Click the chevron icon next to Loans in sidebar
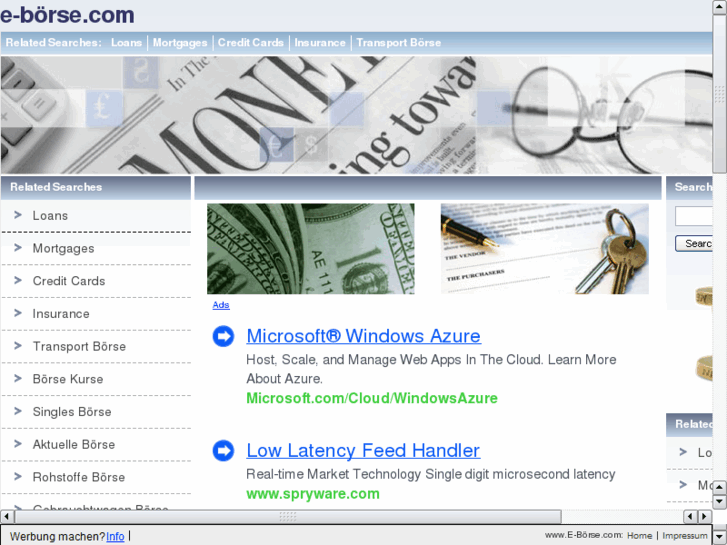Viewport: 727px width, 545px height. click(x=18, y=215)
